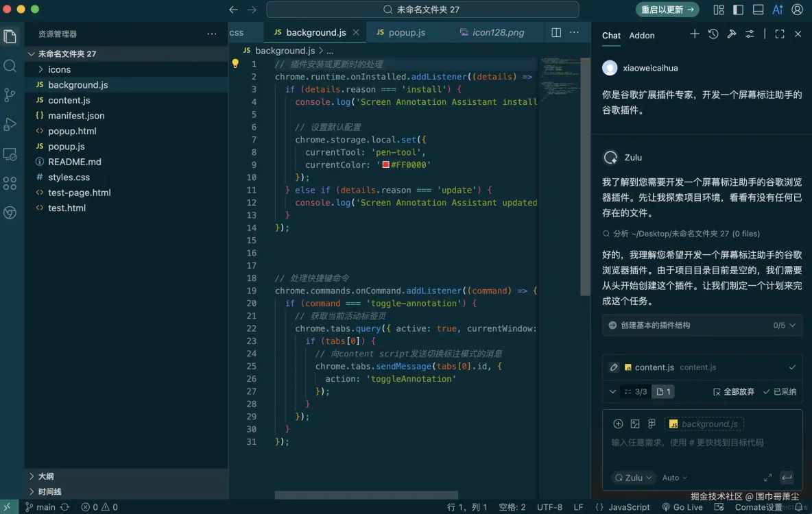The width and height of the screenshot is (812, 514).
Task: Expand chat panel to fullscreen view
Action: (780, 34)
